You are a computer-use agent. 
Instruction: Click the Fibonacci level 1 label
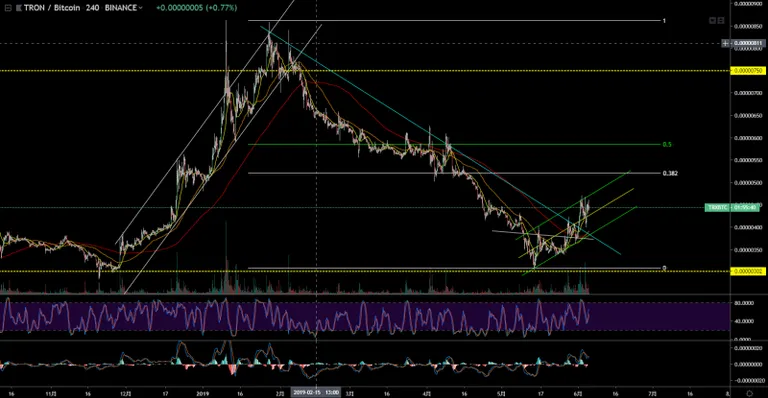(x=664, y=21)
